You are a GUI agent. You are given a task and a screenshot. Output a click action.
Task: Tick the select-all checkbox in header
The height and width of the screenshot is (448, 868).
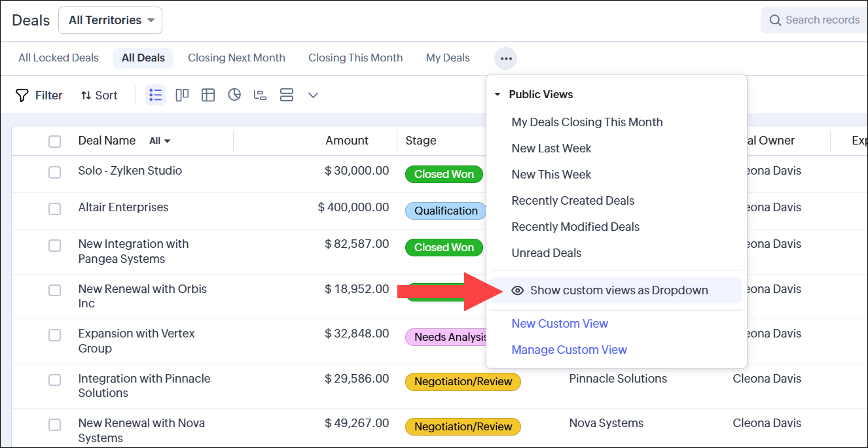pyautogui.click(x=54, y=141)
